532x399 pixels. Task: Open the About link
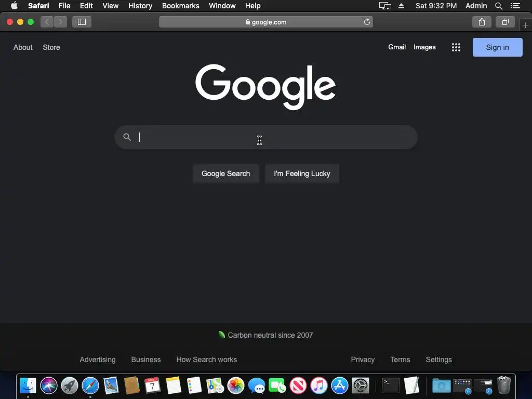pyautogui.click(x=23, y=47)
